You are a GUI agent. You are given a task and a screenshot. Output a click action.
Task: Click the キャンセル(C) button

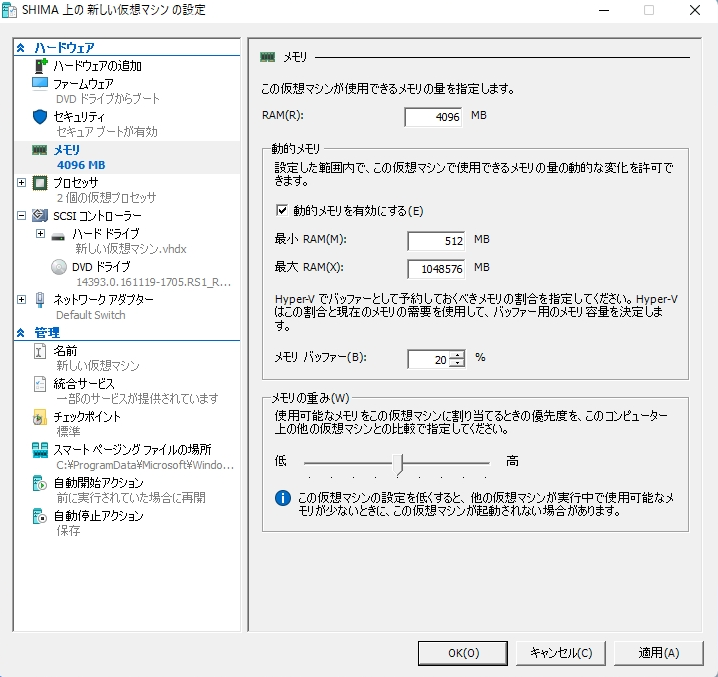click(561, 653)
